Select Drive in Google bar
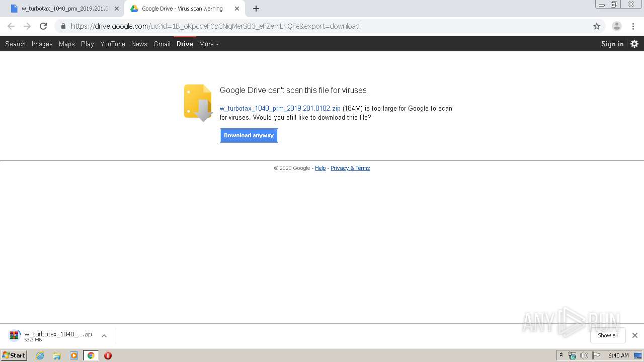The width and height of the screenshot is (644, 362). coord(185,44)
